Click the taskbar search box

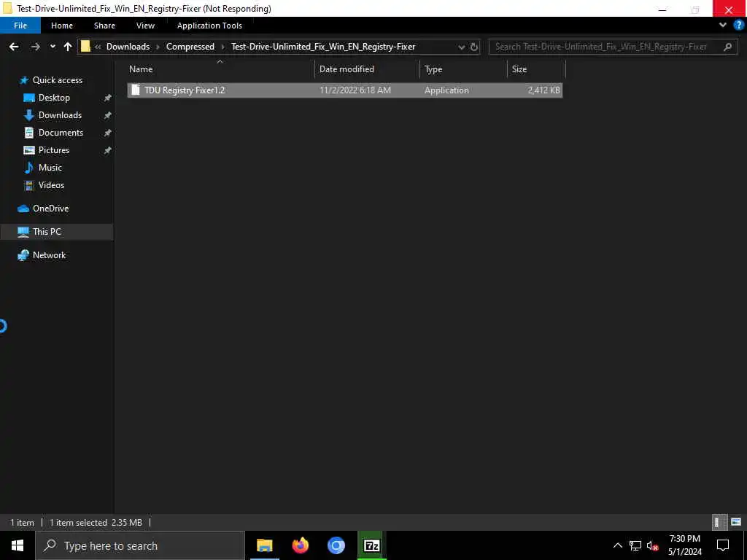140,545
